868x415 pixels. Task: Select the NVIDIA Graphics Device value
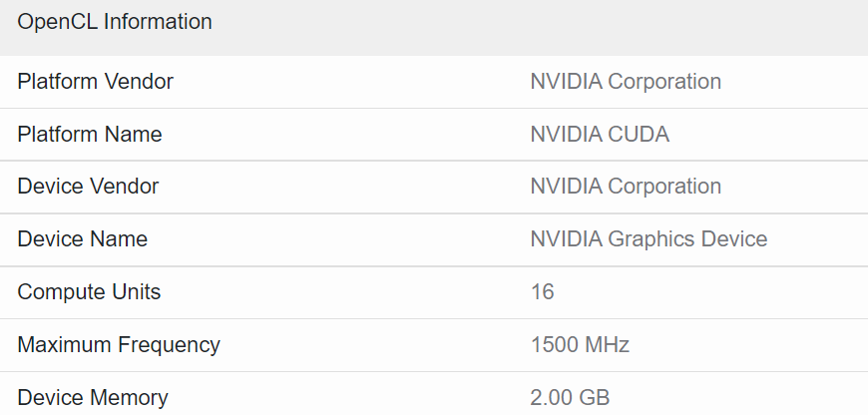[649, 239]
